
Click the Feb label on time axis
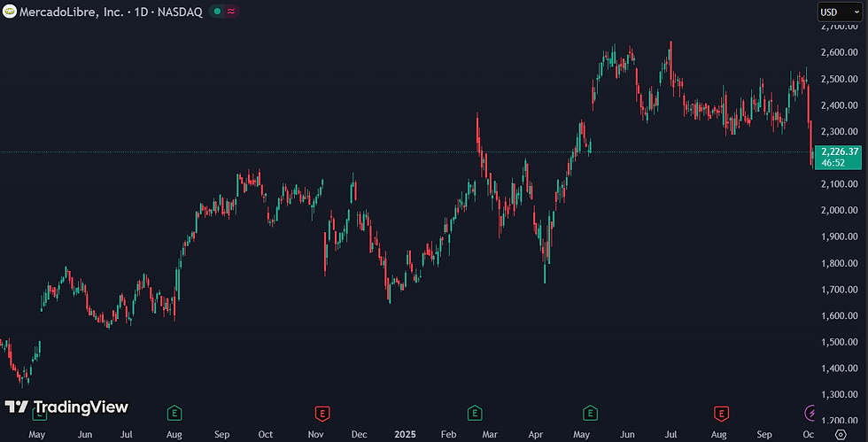[448, 434]
